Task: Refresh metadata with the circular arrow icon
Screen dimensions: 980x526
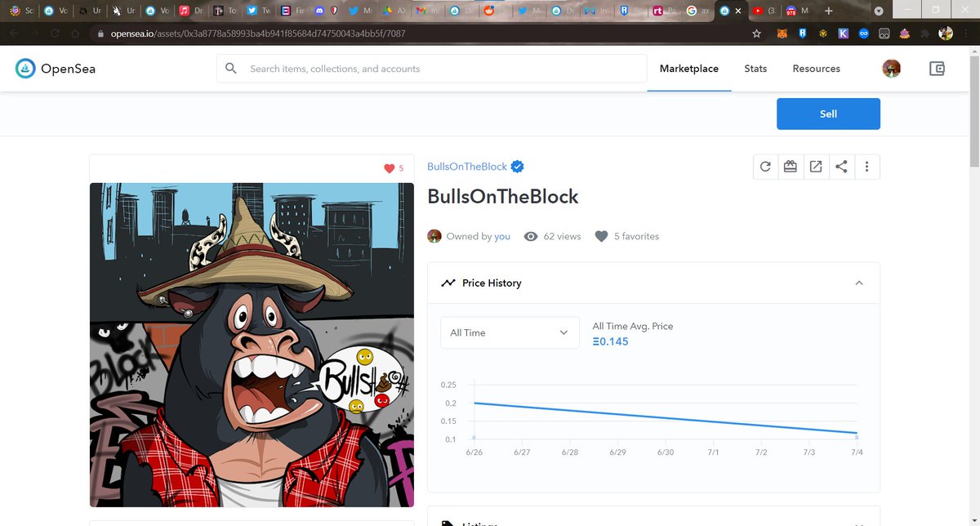Action: click(765, 167)
